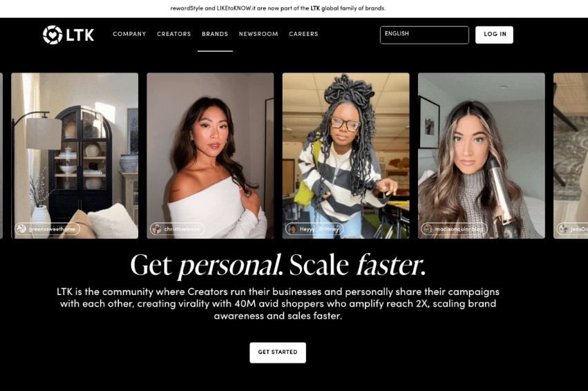Image resolution: width=588 pixels, height=391 pixels.
Task: Open the Company menu
Action: (129, 34)
